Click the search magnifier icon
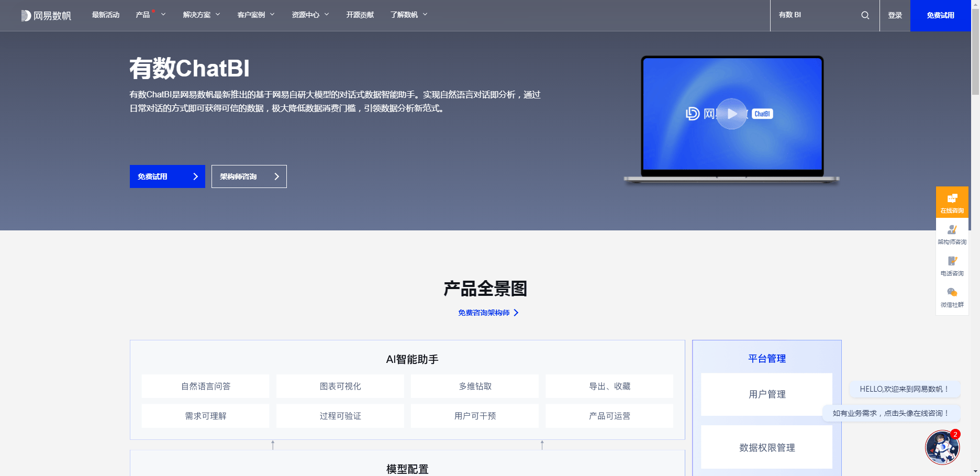 click(865, 15)
